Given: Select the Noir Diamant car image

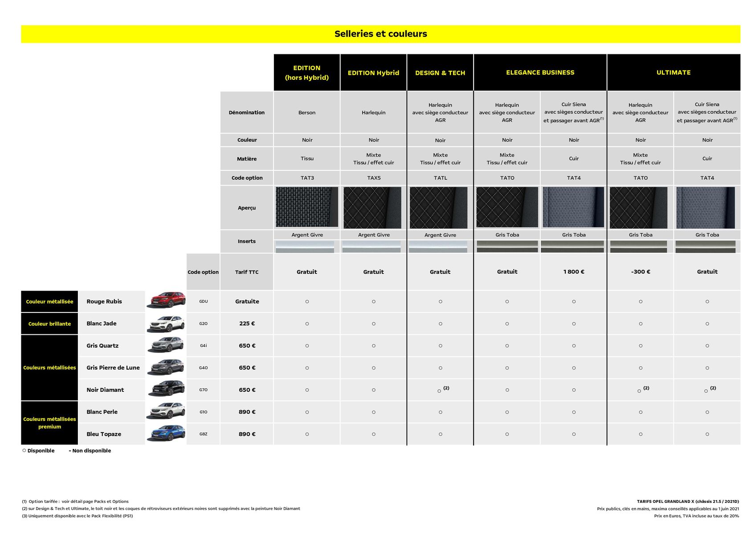Looking at the screenshot, I should pyautogui.click(x=166, y=389).
